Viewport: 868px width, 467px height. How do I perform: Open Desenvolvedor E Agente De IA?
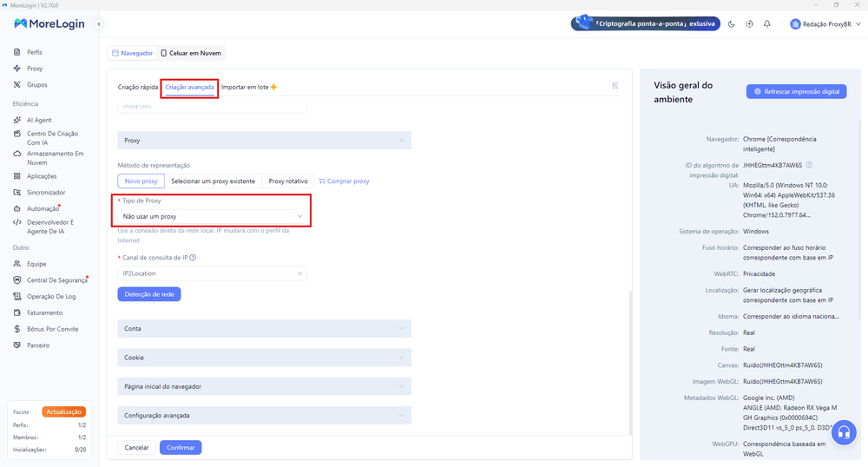pyautogui.click(x=49, y=227)
